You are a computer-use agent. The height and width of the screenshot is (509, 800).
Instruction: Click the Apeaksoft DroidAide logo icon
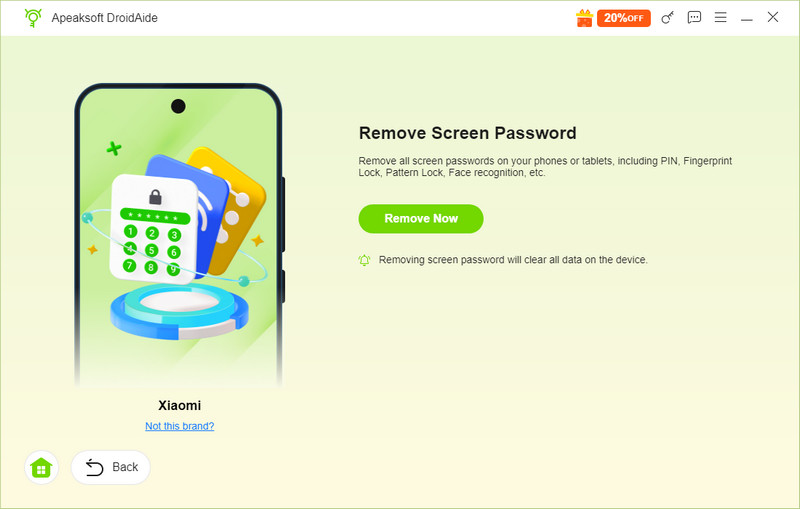coord(33,18)
